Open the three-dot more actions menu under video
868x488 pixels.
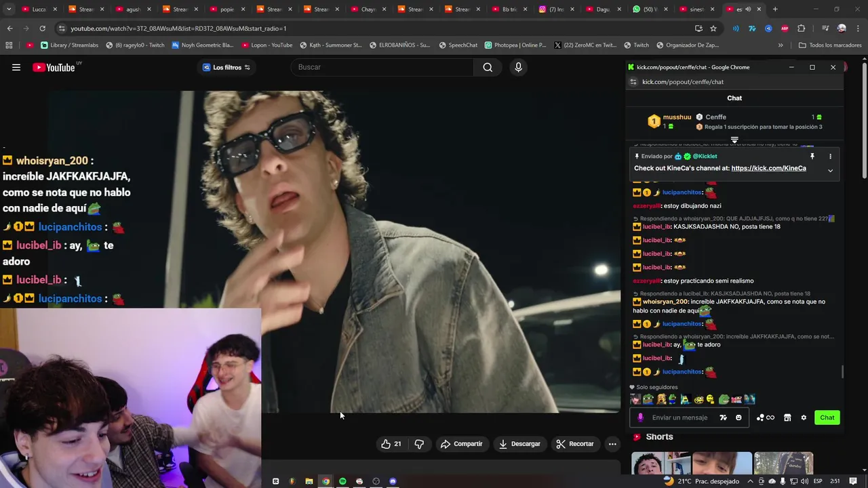pos(612,444)
